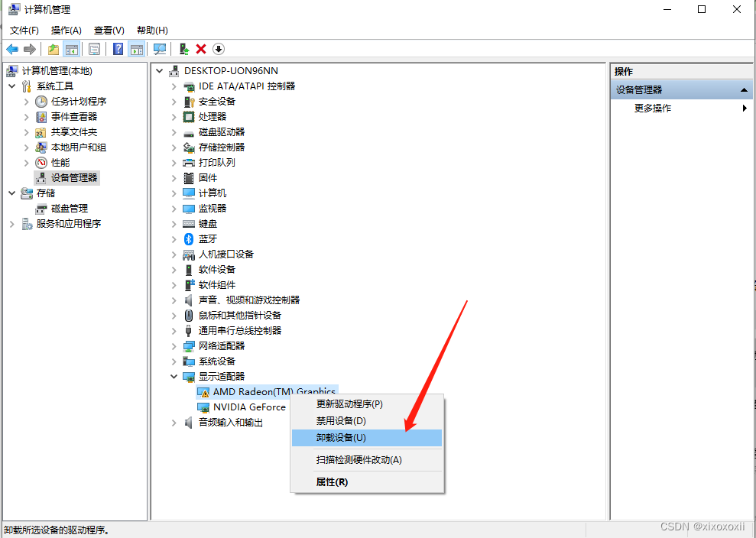The image size is (756, 538).
Task: Expand the 更多操作 submenu arrow
Action: tap(745, 108)
